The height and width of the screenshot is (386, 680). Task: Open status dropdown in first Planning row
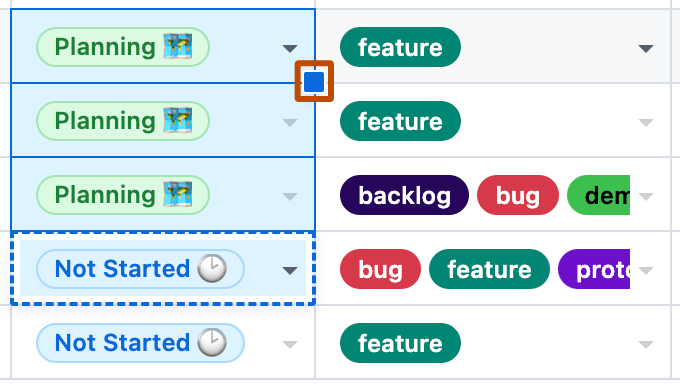[x=290, y=48]
